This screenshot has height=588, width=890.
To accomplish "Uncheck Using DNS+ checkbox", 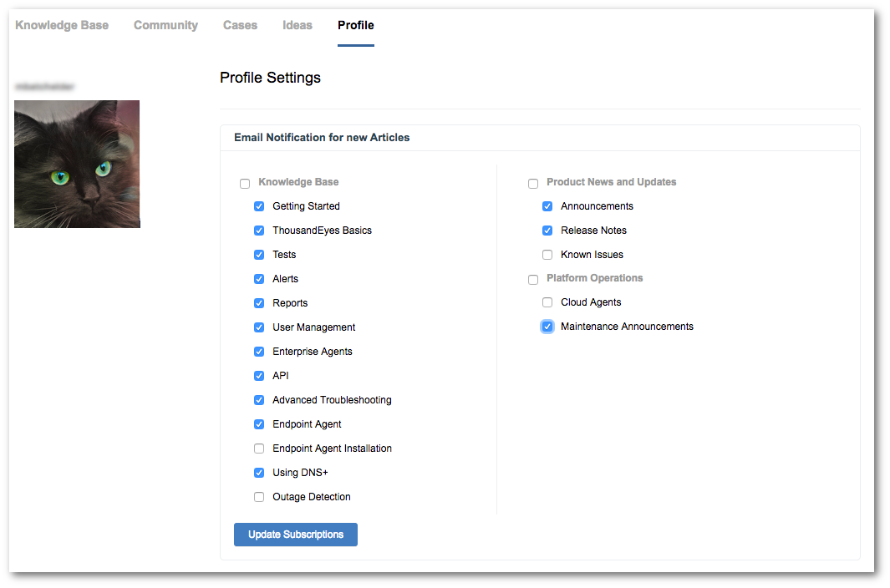I will coord(259,473).
